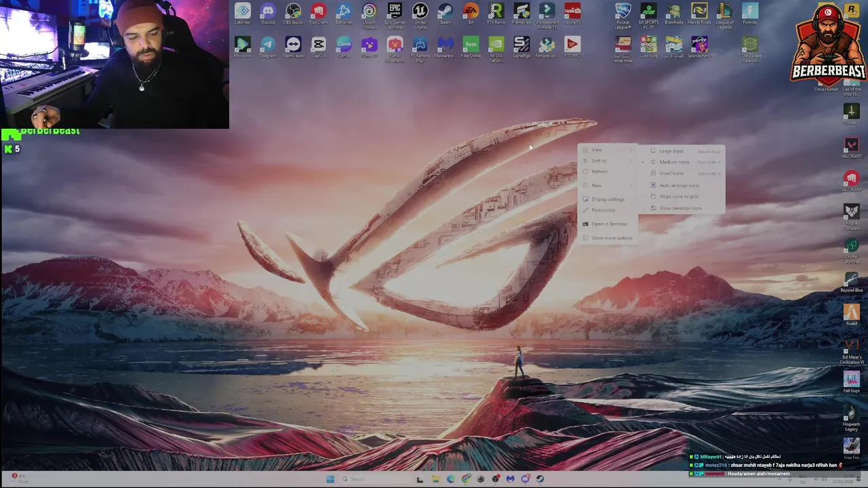Launch the EA app icon
Screen dimensions: 868x488
471,14
